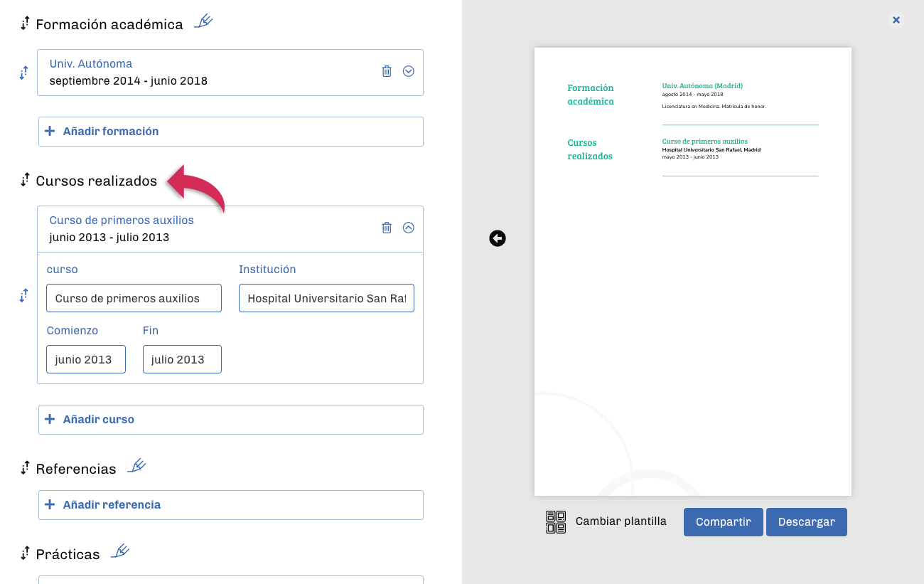
Task: Click 'Univ. Autónoma (Madrid)' in the preview
Action: (x=702, y=85)
